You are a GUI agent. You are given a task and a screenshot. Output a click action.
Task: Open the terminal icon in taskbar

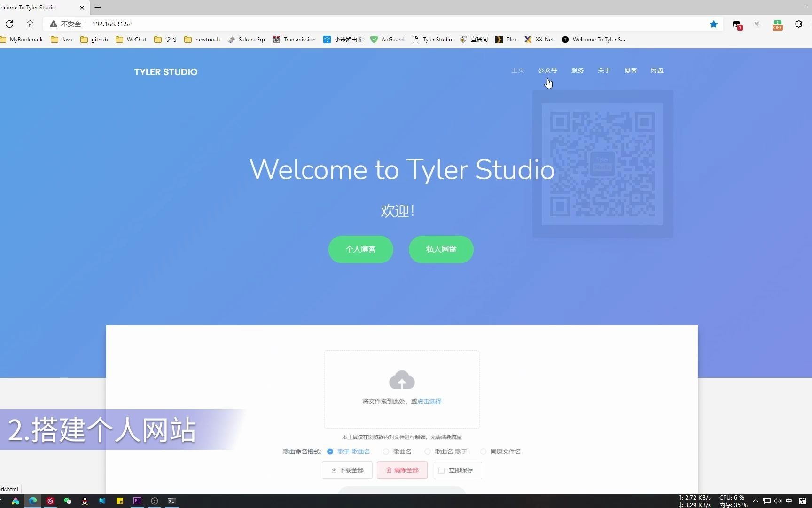(x=172, y=501)
